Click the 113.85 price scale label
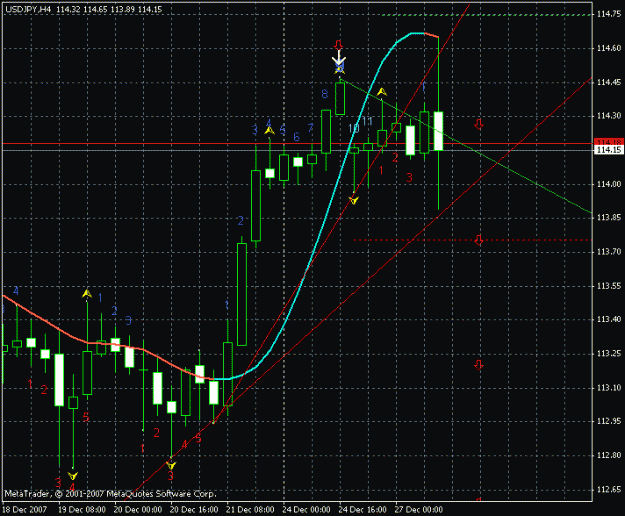Image resolution: width=625 pixels, height=516 pixels. pyautogui.click(x=609, y=218)
